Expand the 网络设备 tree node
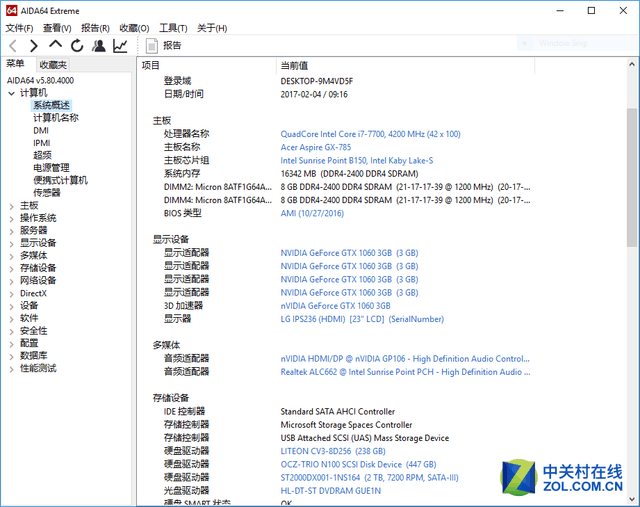The width and height of the screenshot is (640, 507). 11,282
